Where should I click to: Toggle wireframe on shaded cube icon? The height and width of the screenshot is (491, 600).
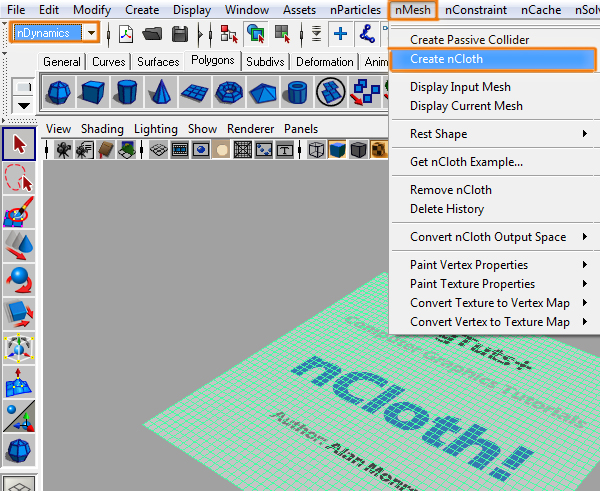point(359,150)
